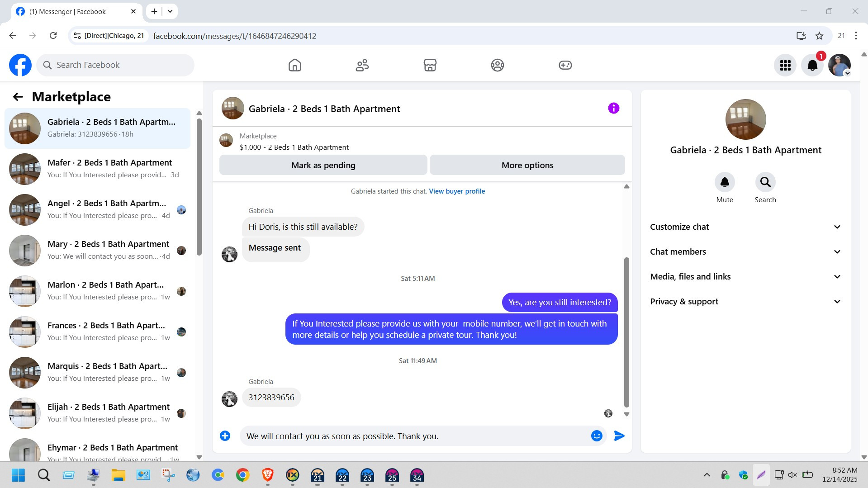Screen dimensions: 868x488
Task: Click the conversation list scrollbar
Action: click(199, 187)
